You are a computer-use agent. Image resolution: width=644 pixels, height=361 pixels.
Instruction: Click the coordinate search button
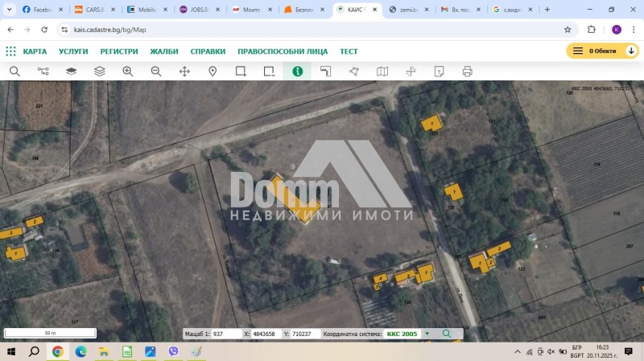click(447, 334)
